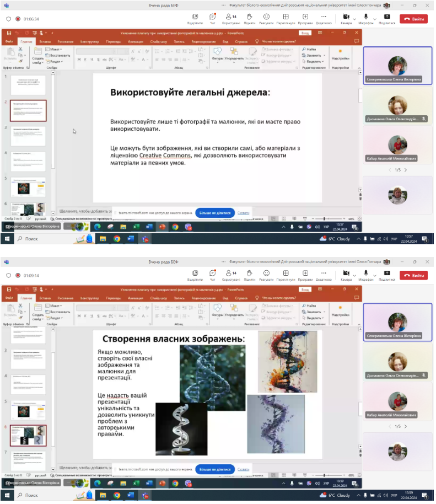Screen dimensions: 436x504
Task: Open reactions in the lower Teams meeting
Action: click(x=266, y=275)
